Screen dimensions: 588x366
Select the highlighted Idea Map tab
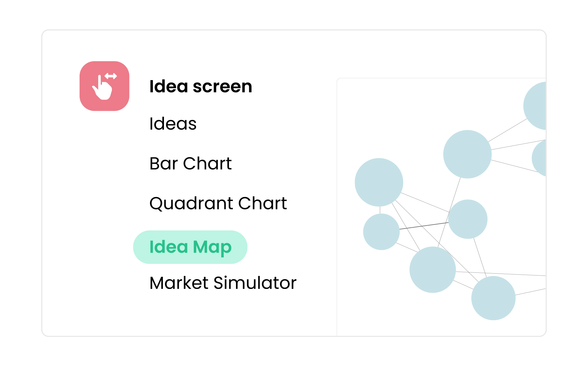tap(190, 247)
